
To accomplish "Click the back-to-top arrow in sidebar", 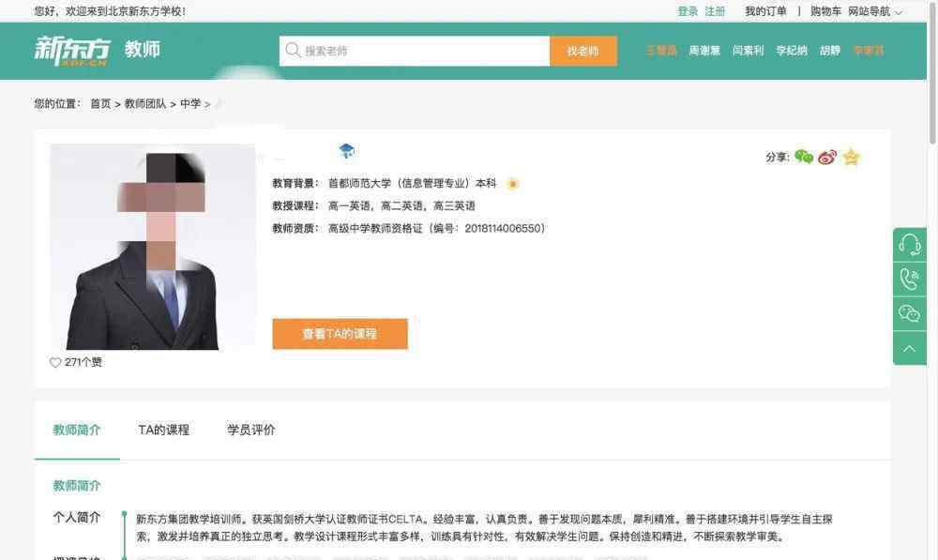I will tap(909, 348).
